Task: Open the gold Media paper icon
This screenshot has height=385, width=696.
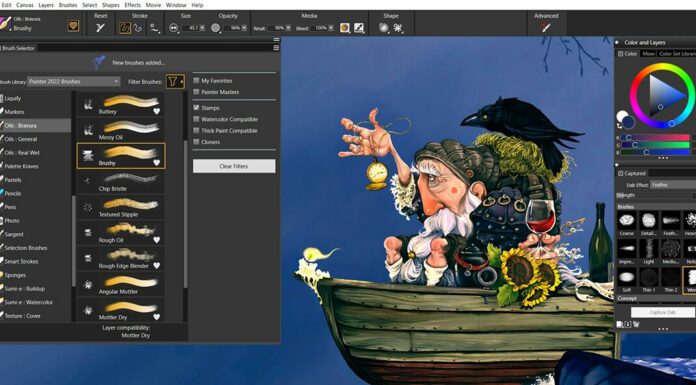Action: (x=344, y=28)
